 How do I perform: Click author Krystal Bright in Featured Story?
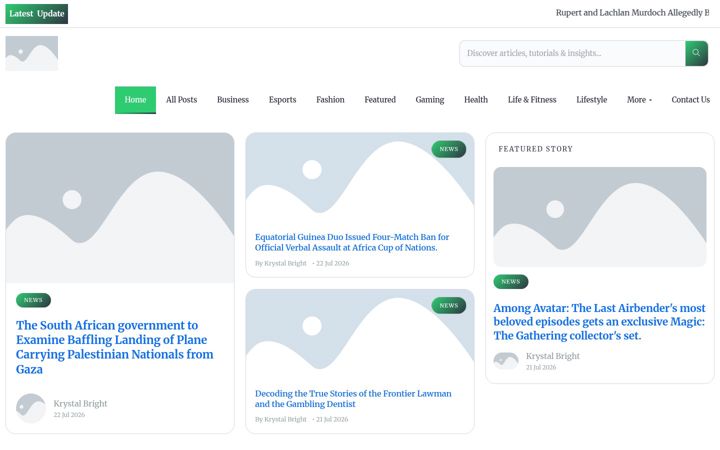coord(553,356)
